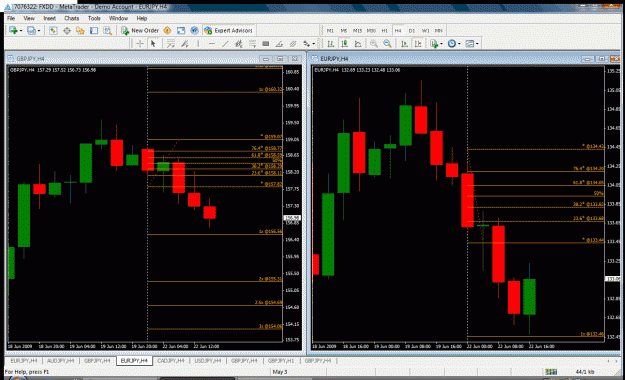Viewport: 625px width, 380px height.
Task: Pick the horizontal line drawing tool
Action: (212, 43)
